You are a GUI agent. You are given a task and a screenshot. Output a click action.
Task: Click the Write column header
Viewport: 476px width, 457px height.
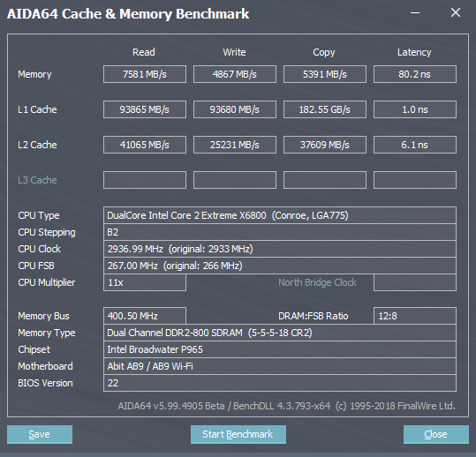pyautogui.click(x=234, y=52)
